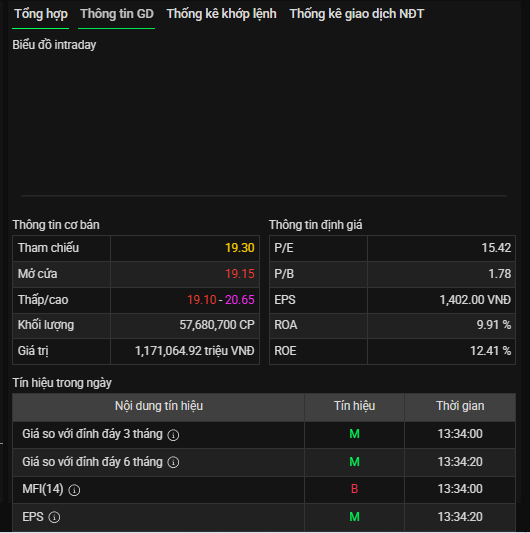Viewport: 530px width, 533px height.
Task: Select the high price 20.65 value
Action: point(240,300)
